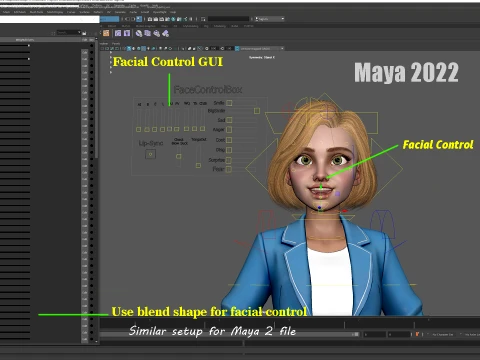Click the last icon on the shelf
480x360 pixels.
click(165, 33)
